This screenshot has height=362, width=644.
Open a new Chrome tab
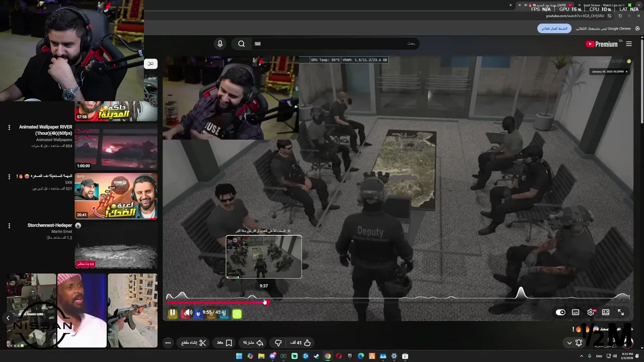pos(511,5)
